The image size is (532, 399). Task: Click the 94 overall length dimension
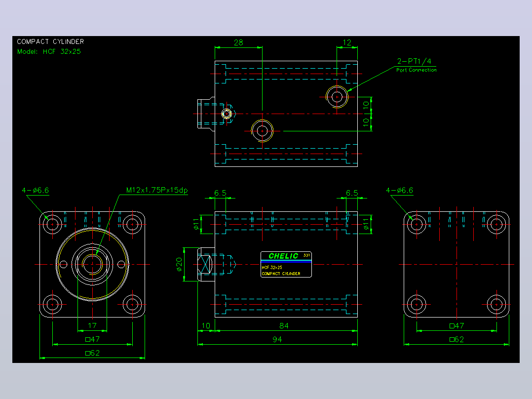pos(277,340)
